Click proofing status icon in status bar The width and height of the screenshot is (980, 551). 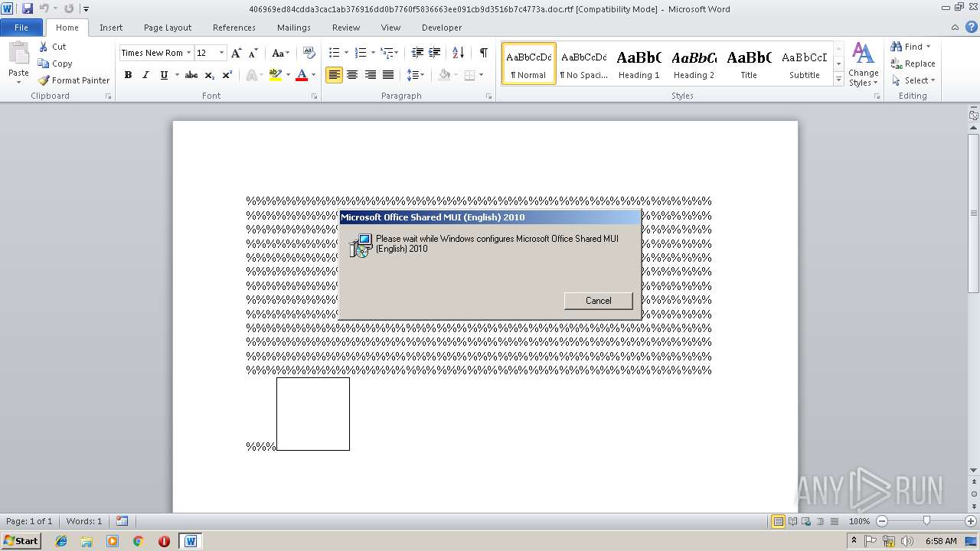[x=122, y=521]
